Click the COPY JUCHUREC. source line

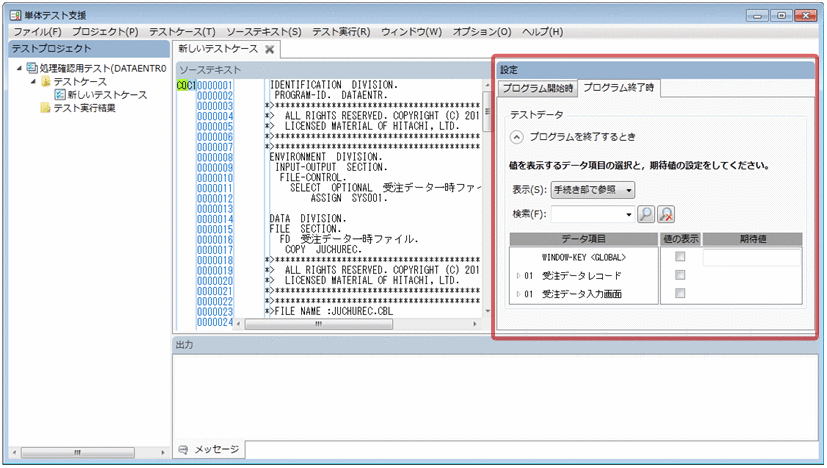(323, 250)
